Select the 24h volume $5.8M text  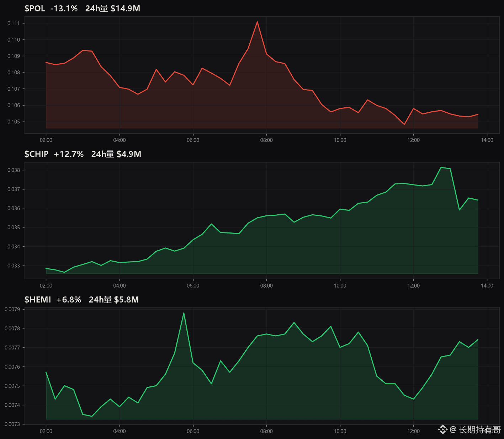tap(114, 300)
